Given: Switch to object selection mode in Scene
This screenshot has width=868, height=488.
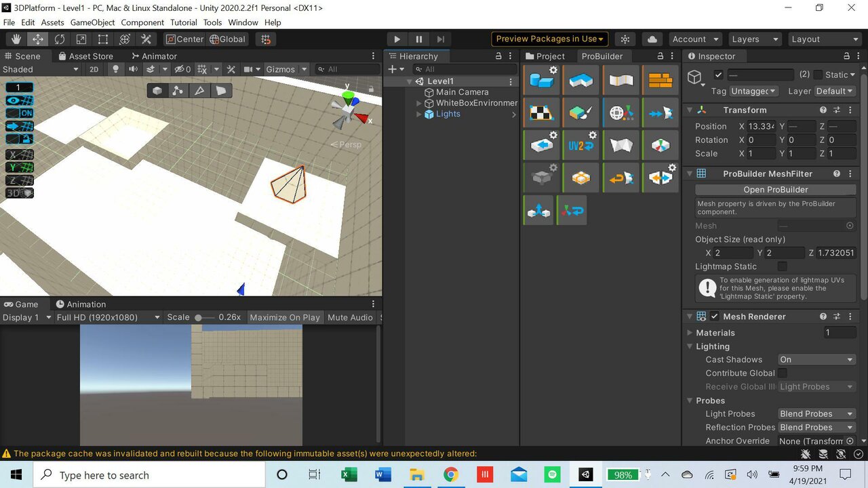Looking at the screenshot, I should point(157,90).
